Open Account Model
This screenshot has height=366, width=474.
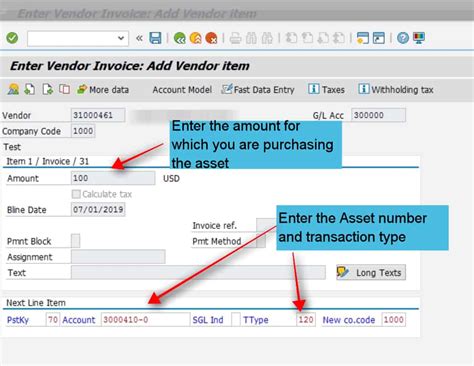click(x=182, y=90)
